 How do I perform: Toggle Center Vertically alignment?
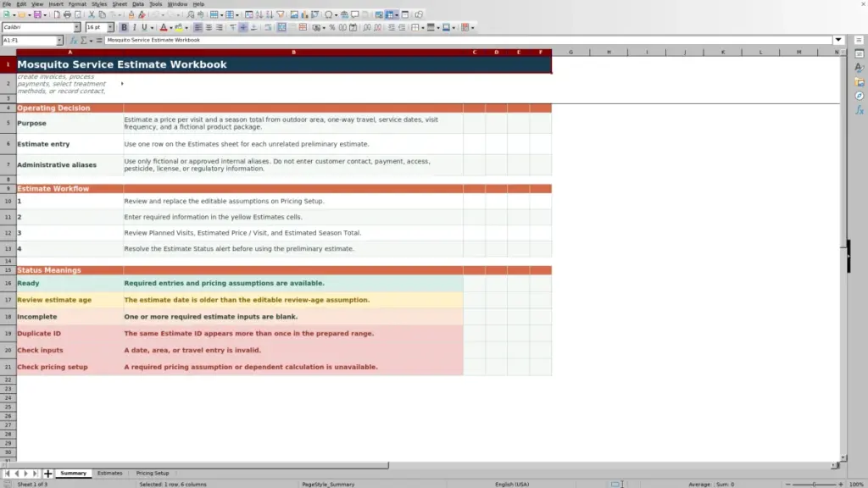pos(243,27)
